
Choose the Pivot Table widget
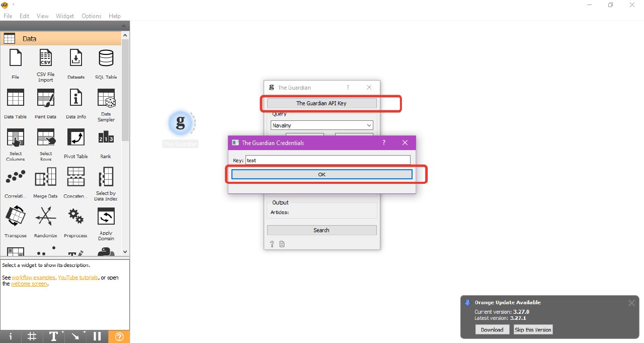76,137
